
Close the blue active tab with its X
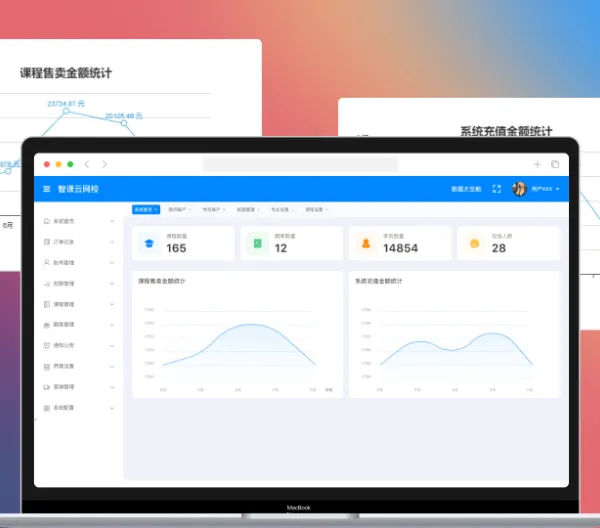tap(156, 210)
